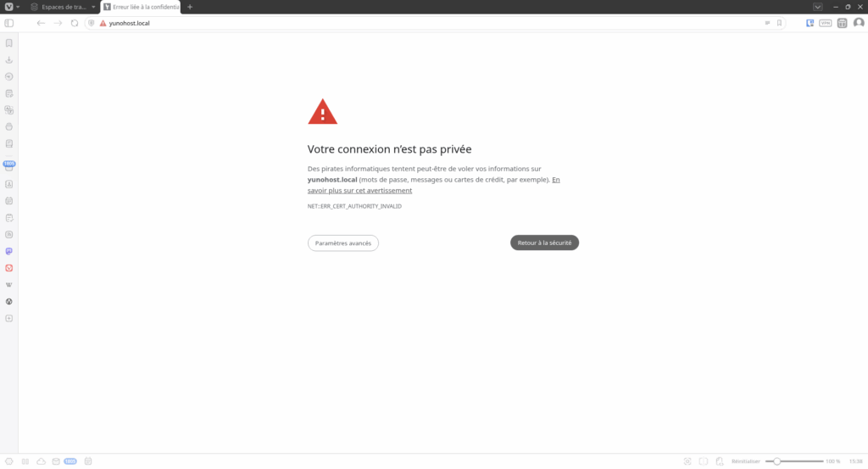Expand Paramètres avancés options
Screen dimensions: 868x469
point(343,243)
